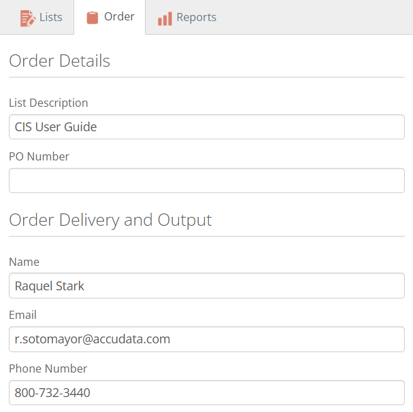Select the Order tab label

pyautogui.click(x=119, y=17)
